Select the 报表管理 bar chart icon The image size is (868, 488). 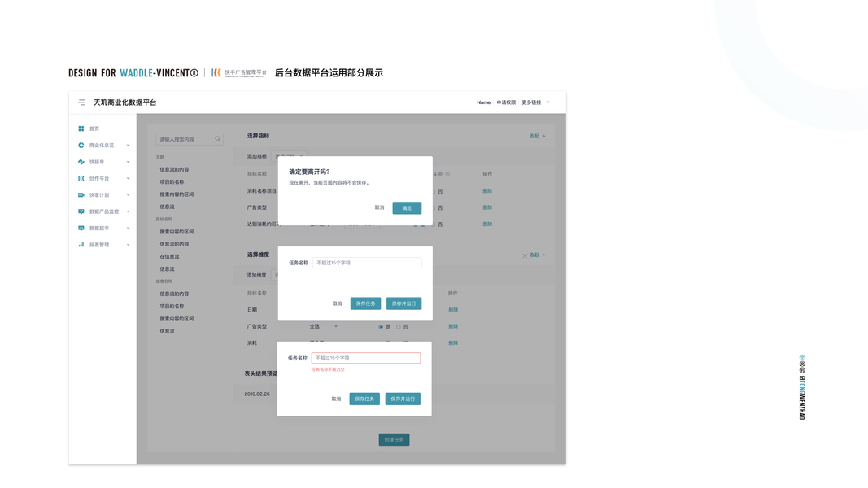pos(81,245)
